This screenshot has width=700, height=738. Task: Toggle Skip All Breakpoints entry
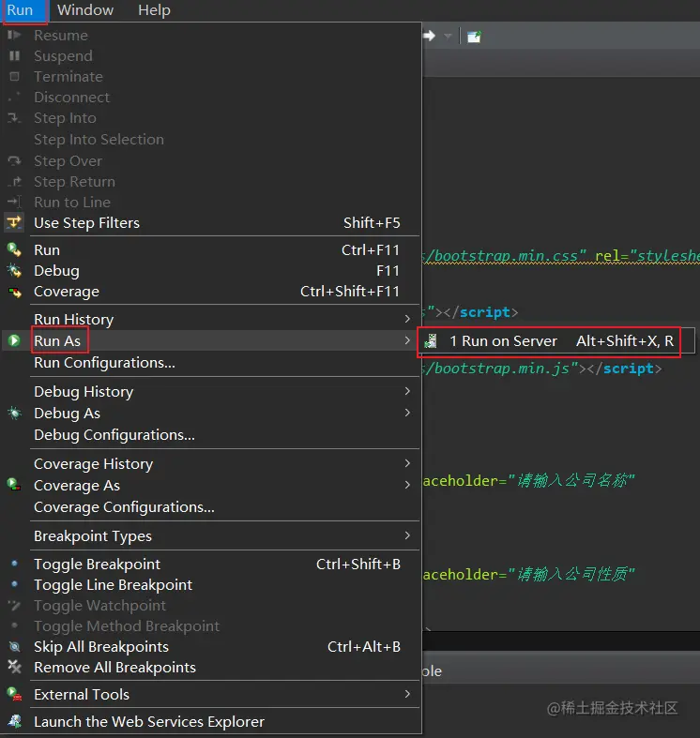[x=212, y=647]
